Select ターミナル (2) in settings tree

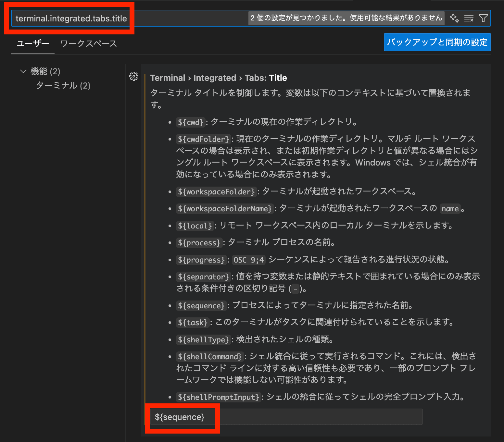click(63, 85)
